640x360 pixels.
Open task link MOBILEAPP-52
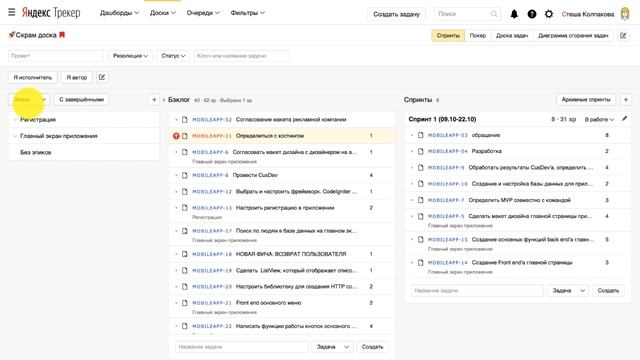tap(212, 120)
